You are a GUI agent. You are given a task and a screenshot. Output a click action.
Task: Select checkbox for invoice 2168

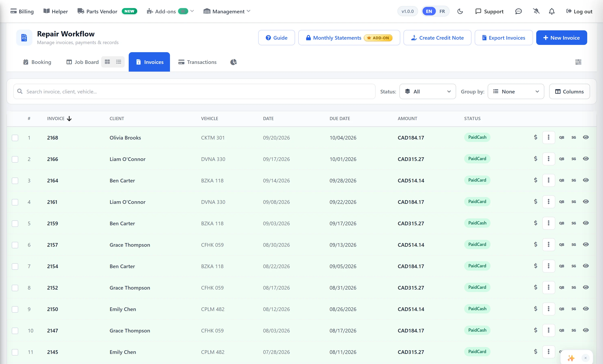(15, 138)
